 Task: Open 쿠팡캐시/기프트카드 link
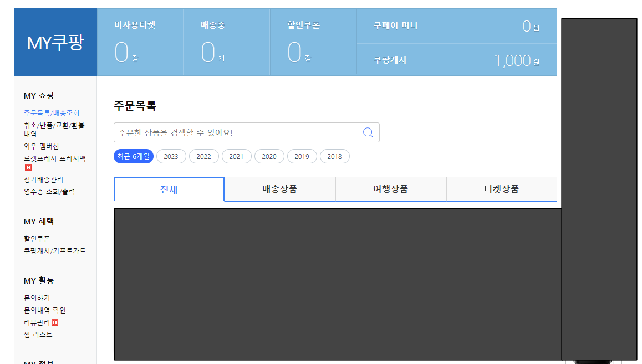(55, 251)
